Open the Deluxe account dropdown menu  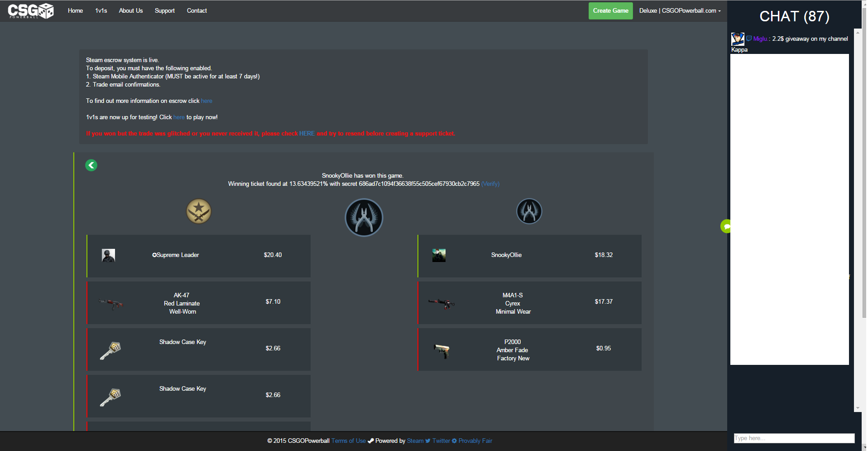[x=680, y=11]
